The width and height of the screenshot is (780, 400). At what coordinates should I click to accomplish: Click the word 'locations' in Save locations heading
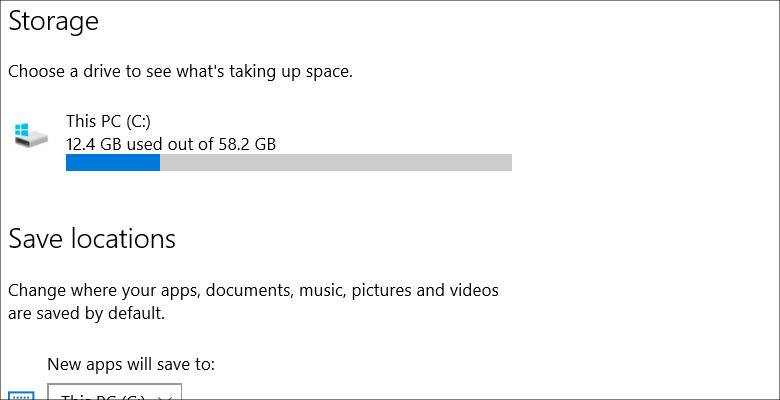(x=122, y=239)
